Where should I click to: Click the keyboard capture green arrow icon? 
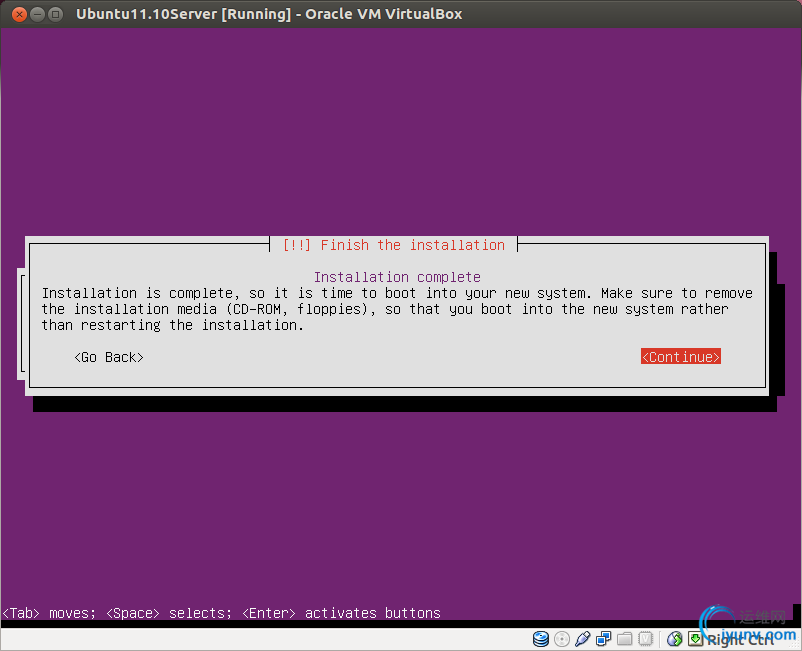695,639
